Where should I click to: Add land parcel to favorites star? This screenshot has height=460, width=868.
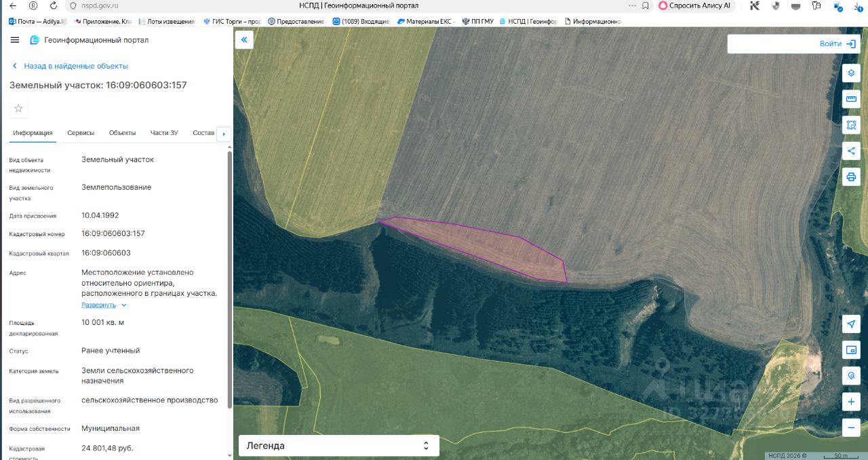(18, 109)
